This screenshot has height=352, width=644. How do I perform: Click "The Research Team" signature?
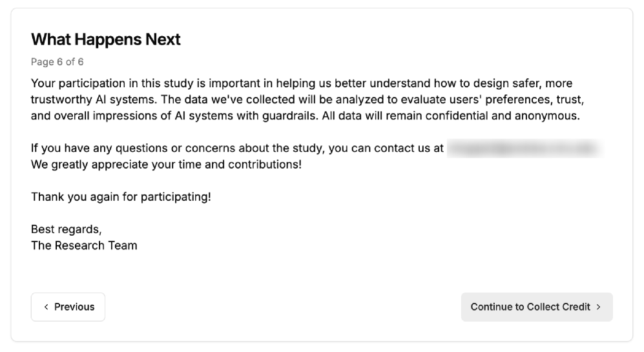point(84,245)
